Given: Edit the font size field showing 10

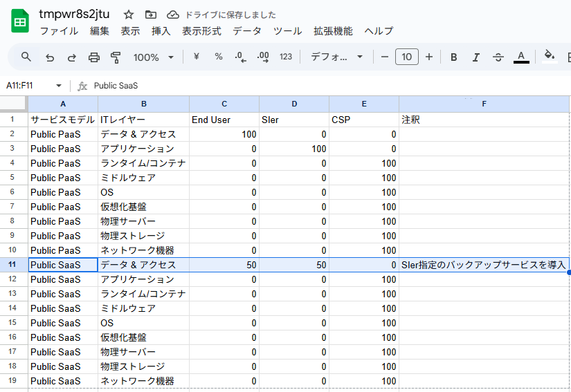Looking at the screenshot, I should (407, 57).
